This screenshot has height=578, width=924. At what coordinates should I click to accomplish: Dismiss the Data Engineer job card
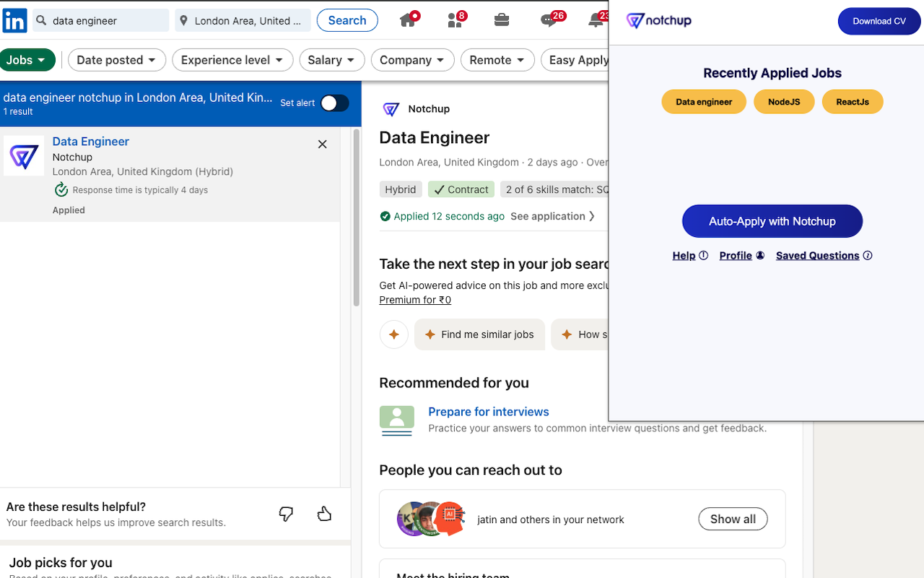[323, 144]
